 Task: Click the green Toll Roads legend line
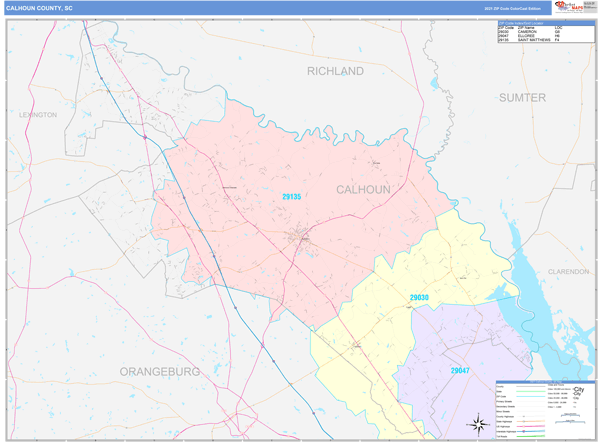coord(531,436)
